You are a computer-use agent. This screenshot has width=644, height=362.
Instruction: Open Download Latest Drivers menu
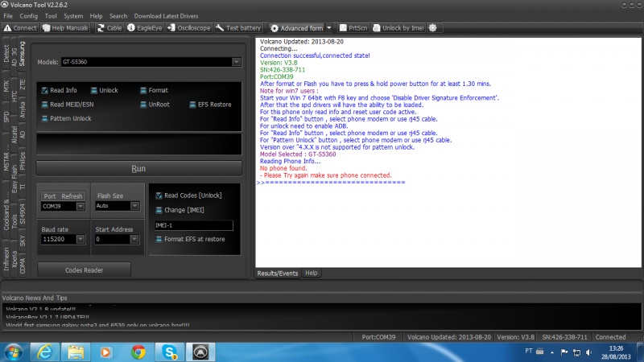pos(166,16)
